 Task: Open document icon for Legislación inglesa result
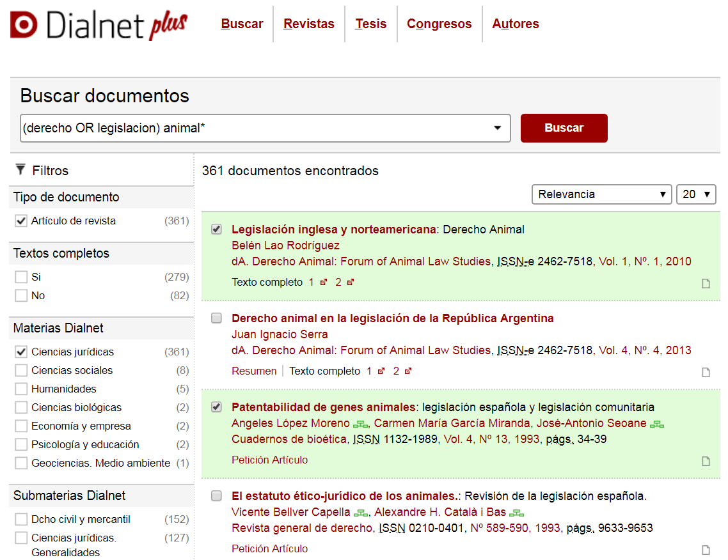pyautogui.click(x=706, y=284)
